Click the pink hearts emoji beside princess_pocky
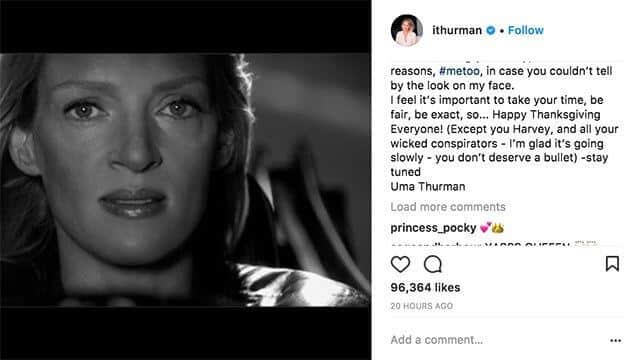This screenshot has height=360, width=640. tap(485, 228)
